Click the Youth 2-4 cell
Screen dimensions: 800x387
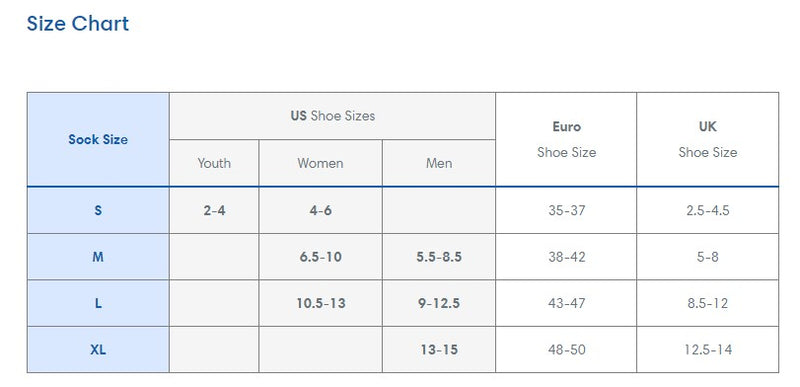coord(214,210)
